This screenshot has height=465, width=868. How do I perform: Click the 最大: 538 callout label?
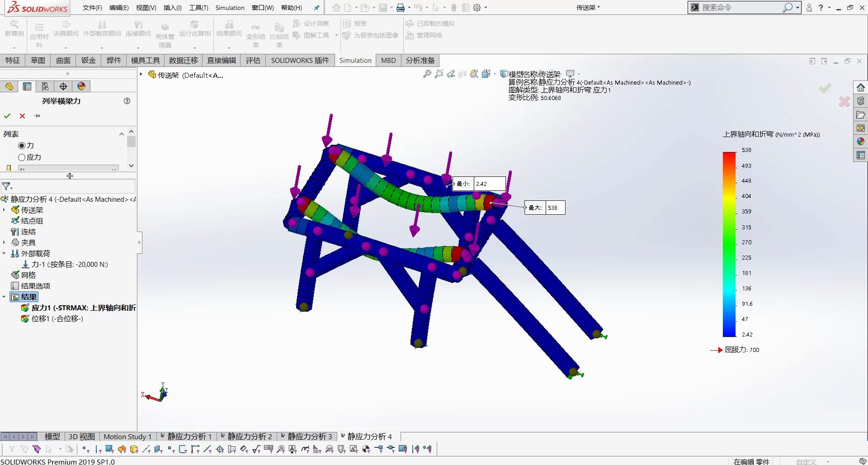point(545,208)
